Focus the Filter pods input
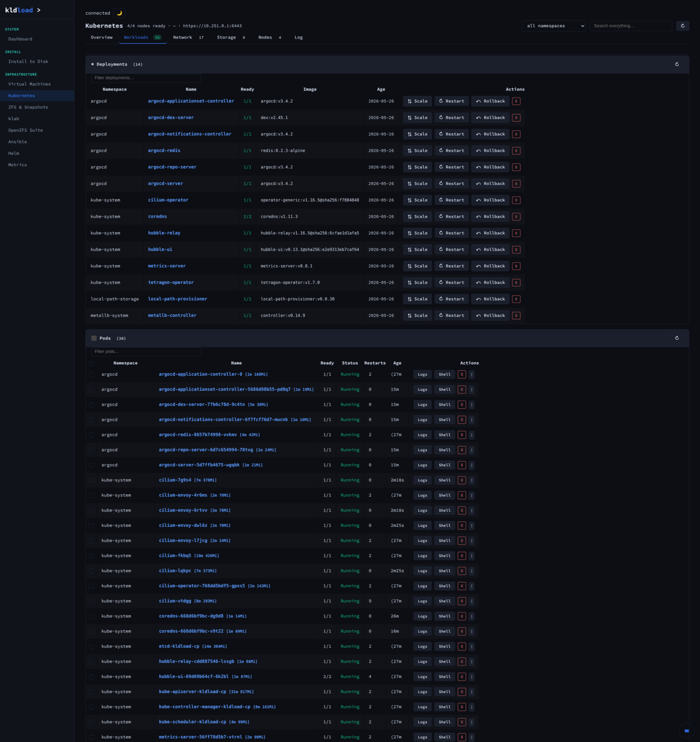 click(x=145, y=351)
